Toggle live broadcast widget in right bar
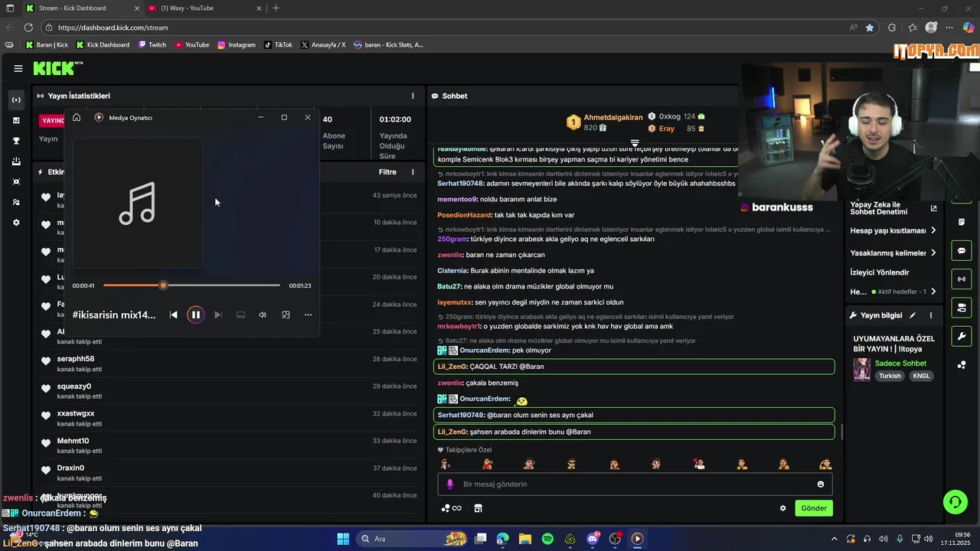Viewport: 980px width, 551px height. coord(962,279)
